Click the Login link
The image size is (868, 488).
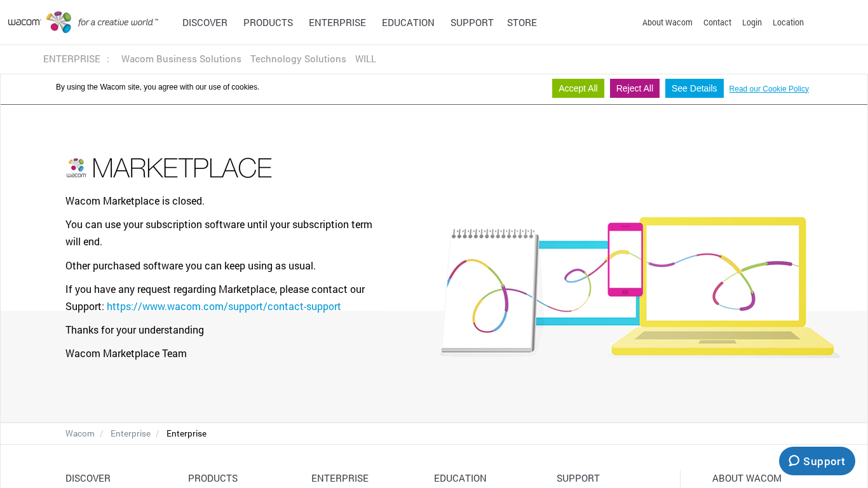pyautogui.click(x=752, y=22)
